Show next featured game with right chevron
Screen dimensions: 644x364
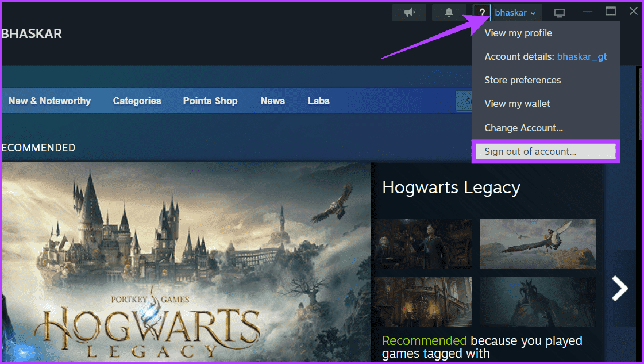(619, 288)
